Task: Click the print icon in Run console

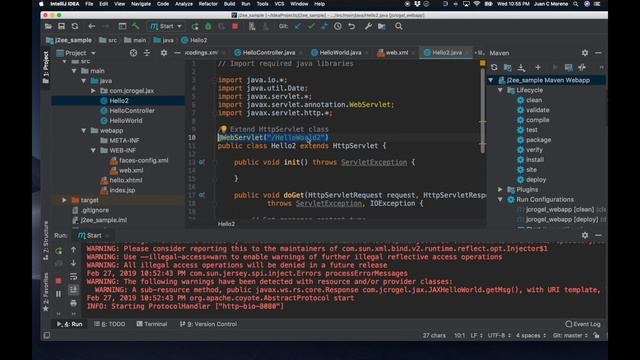Action: coord(73,303)
